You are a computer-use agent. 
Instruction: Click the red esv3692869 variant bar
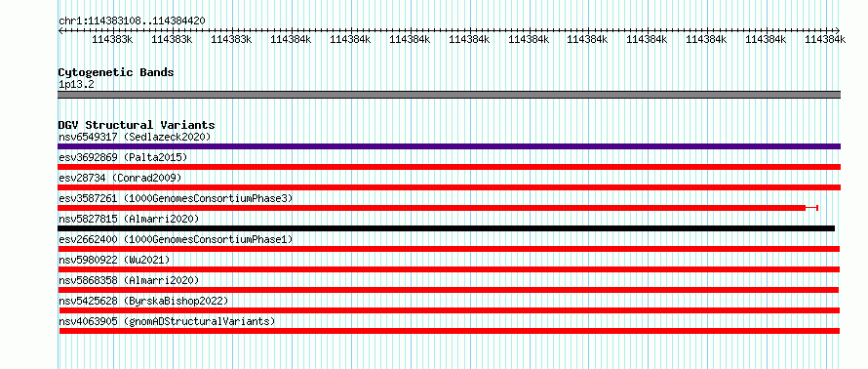449,167
